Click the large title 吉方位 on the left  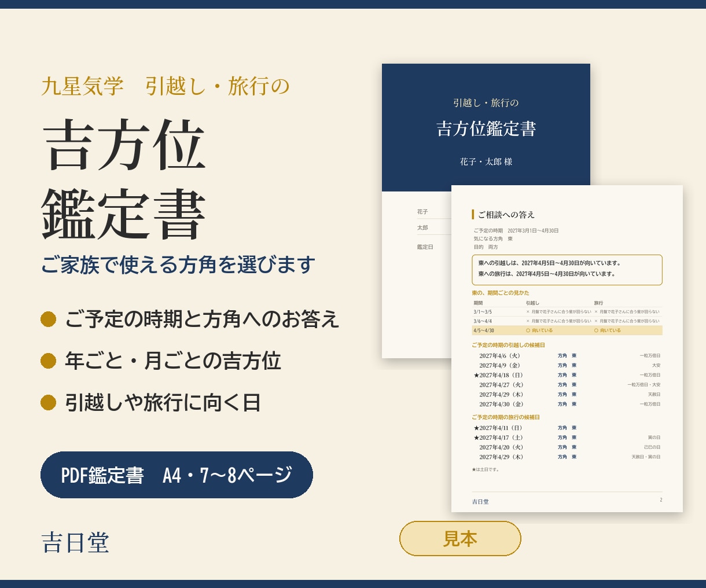[x=124, y=145]
